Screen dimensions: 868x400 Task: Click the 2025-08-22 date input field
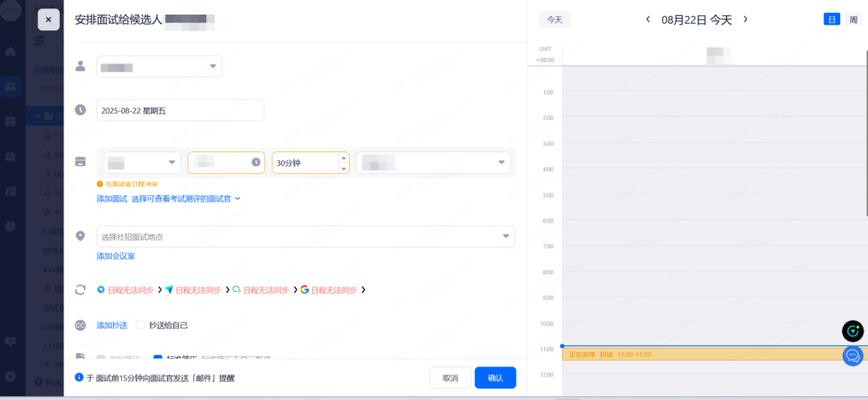pyautogui.click(x=180, y=110)
